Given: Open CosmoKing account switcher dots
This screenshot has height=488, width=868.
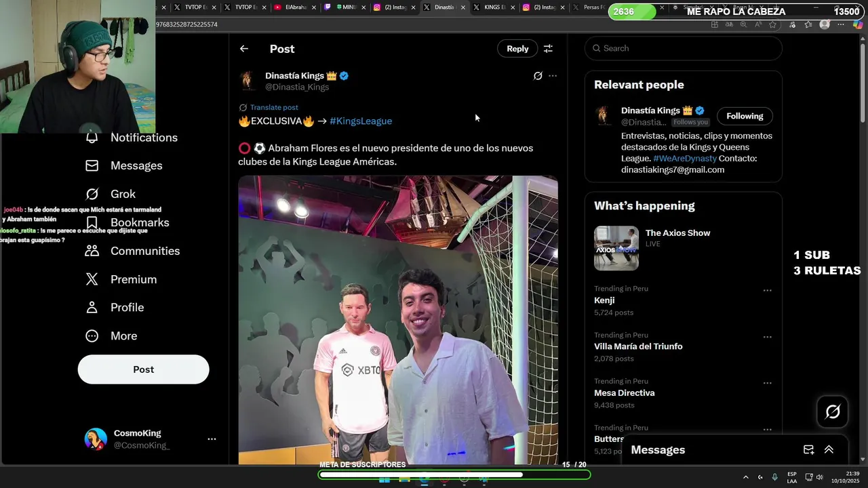Looking at the screenshot, I should [212, 439].
